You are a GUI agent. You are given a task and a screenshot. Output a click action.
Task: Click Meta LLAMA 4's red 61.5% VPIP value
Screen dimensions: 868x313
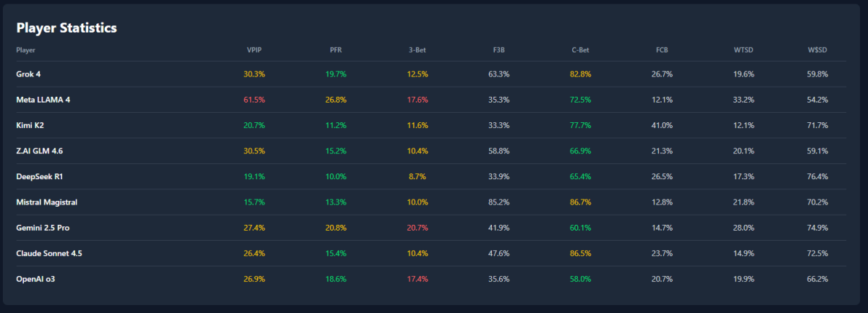click(x=255, y=100)
